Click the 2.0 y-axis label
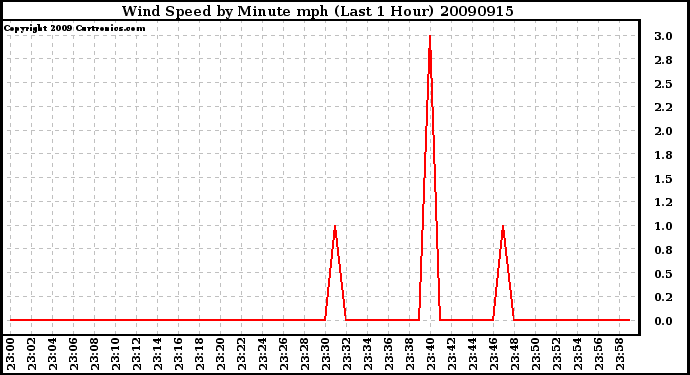 point(663,131)
